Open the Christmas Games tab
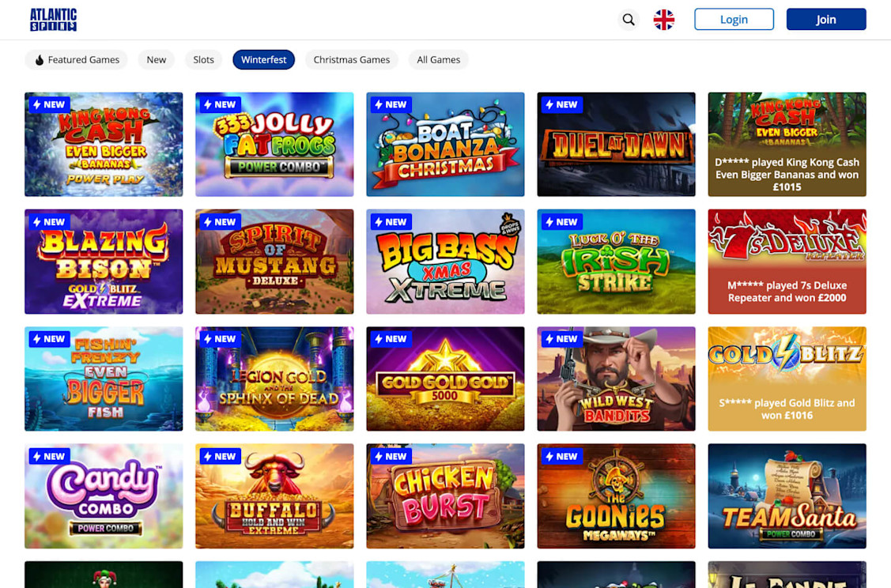The height and width of the screenshot is (588, 891). pos(352,59)
